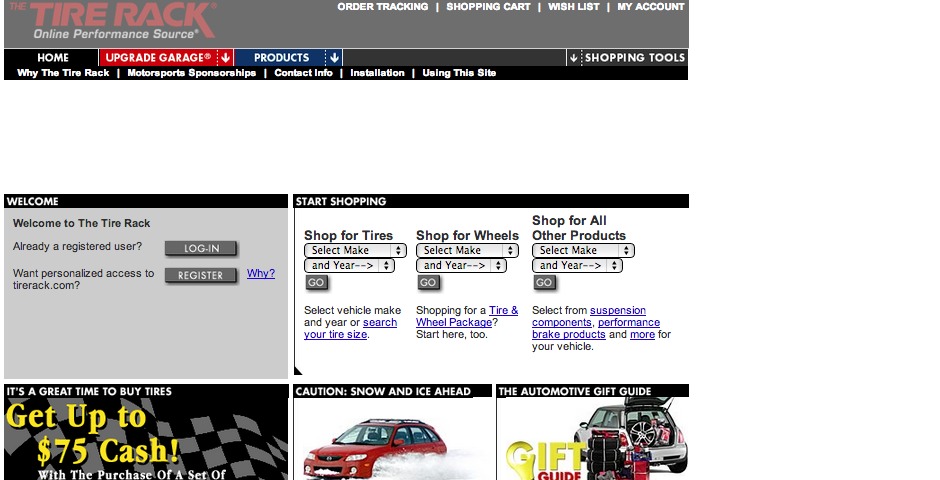
Task: Open Using This Site page
Action: [459, 73]
